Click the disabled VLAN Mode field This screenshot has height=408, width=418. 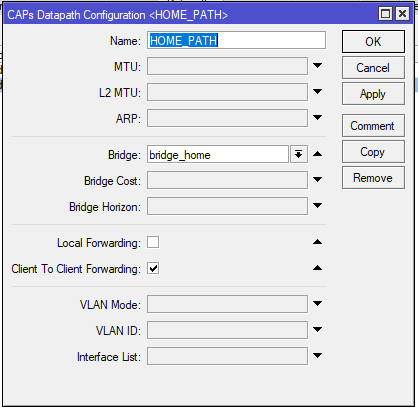pos(227,304)
